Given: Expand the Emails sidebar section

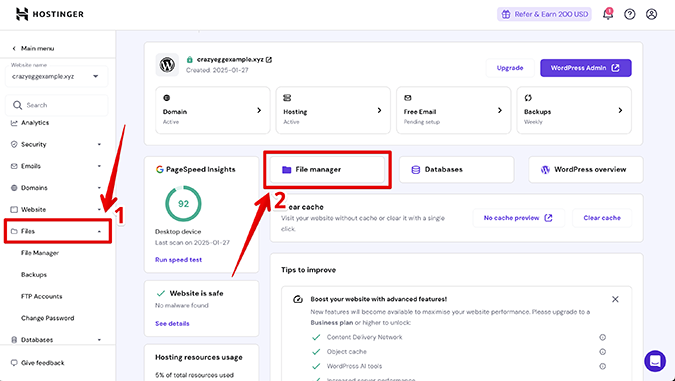Looking at the screenshot, I should 99,166.
